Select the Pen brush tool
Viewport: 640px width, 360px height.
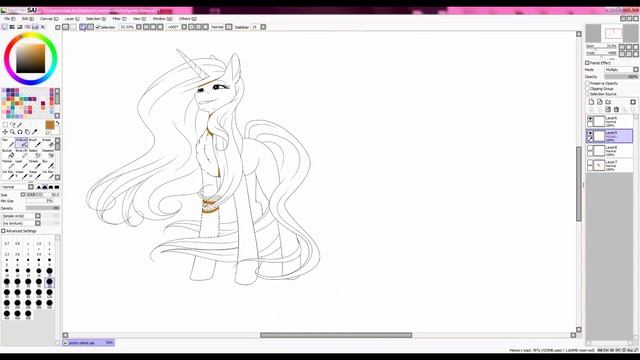(8, 143)
